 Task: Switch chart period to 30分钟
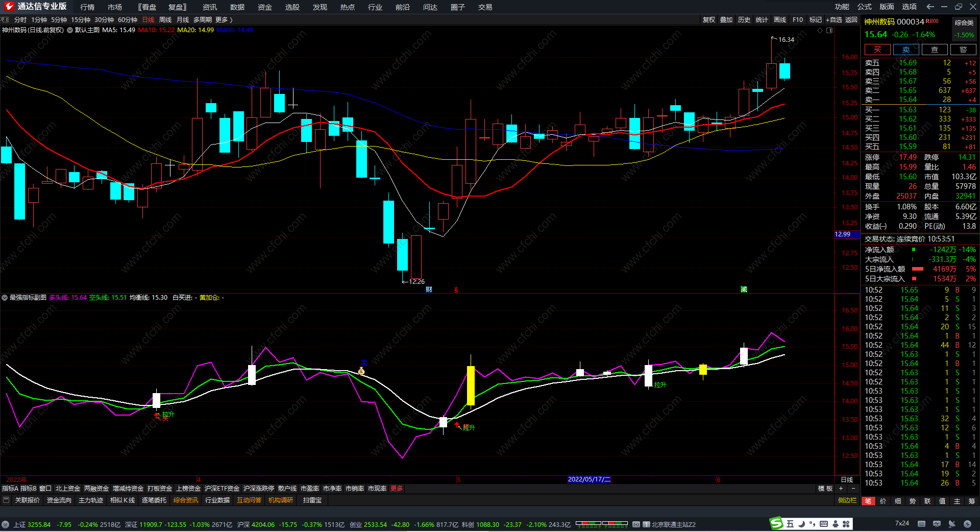click(104, 19)
